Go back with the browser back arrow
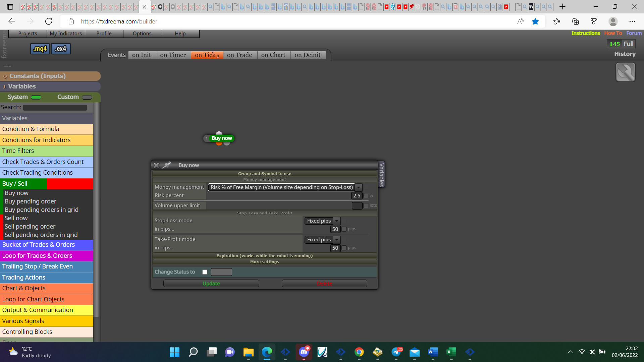The height and width of the screenshot is (362, 644). (x=12, y=21)
